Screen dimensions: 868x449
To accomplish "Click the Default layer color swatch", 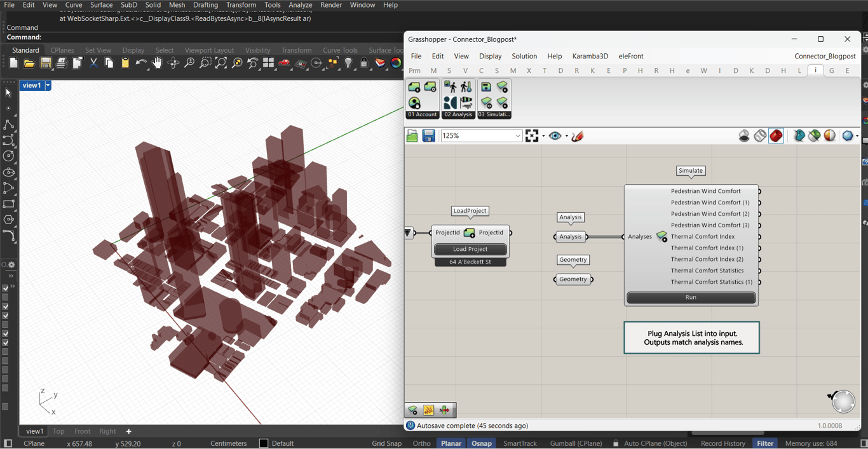I will click(x=264, y=443).
